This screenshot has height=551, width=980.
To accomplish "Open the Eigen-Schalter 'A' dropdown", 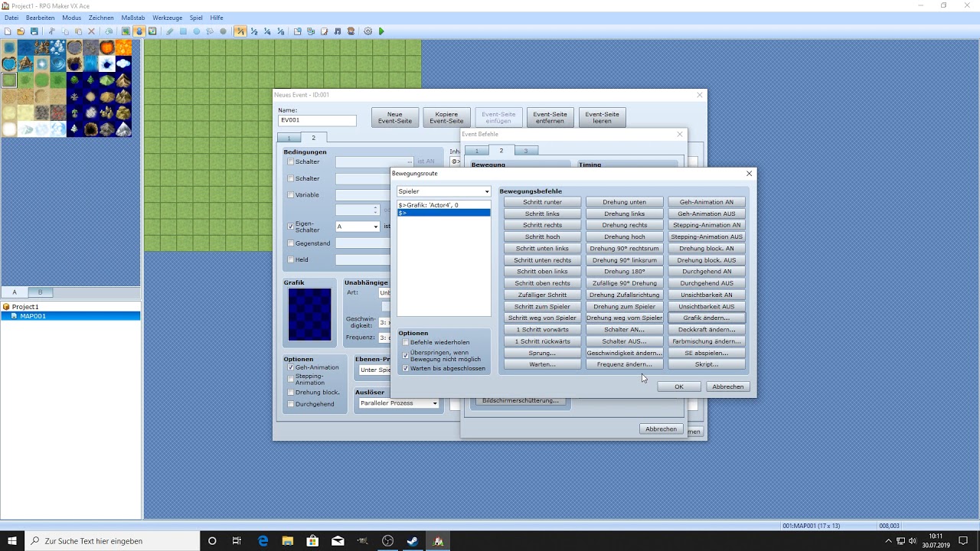I will 358,227.
